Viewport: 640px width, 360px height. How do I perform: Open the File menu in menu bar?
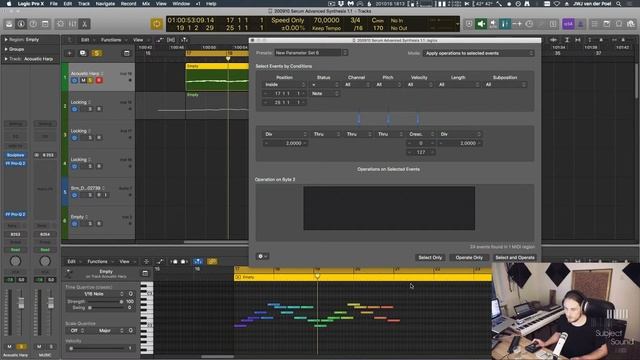(x=53, y=4)
